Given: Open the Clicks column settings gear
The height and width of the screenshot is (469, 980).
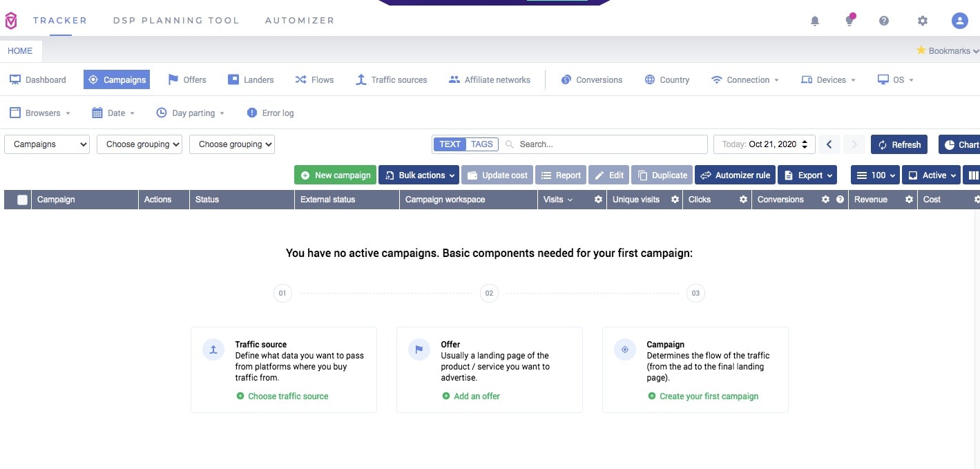Looking at the screenshot, I should click(x=743, y=200).
